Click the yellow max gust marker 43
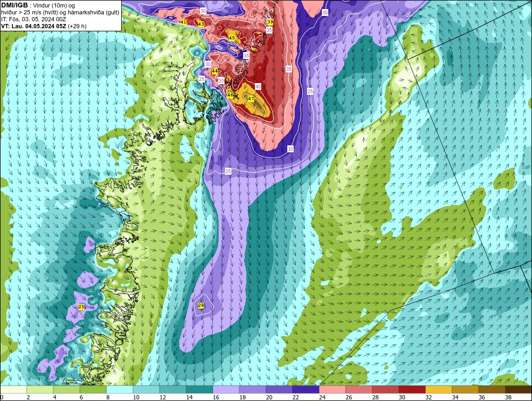The width and height of the screenshot is (532, 401). pos(201,24)
